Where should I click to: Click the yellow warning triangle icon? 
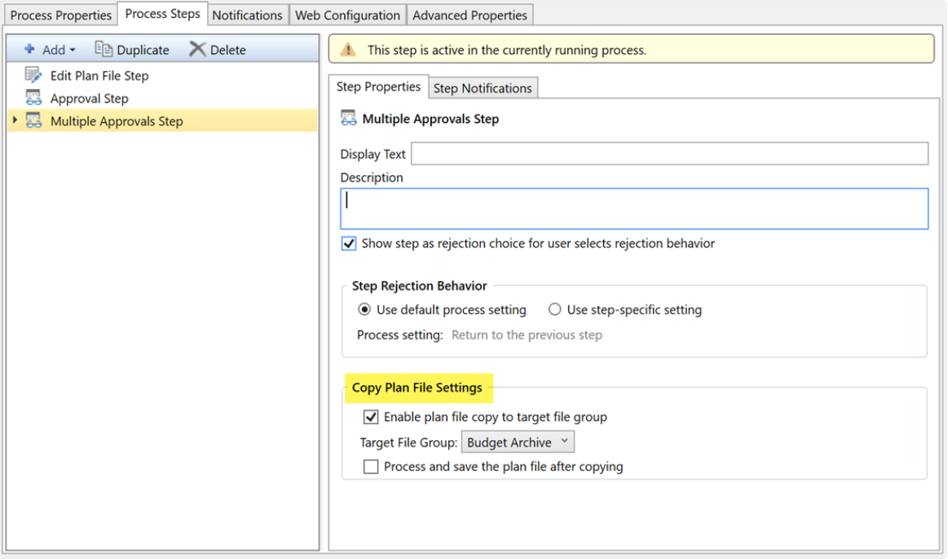point(348,51)
